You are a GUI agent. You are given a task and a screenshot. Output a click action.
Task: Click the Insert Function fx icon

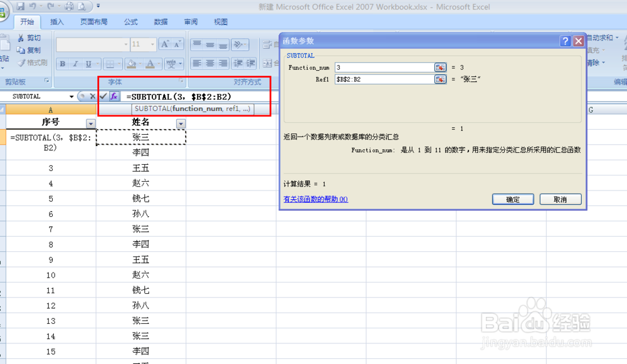(x=114, y=96)
